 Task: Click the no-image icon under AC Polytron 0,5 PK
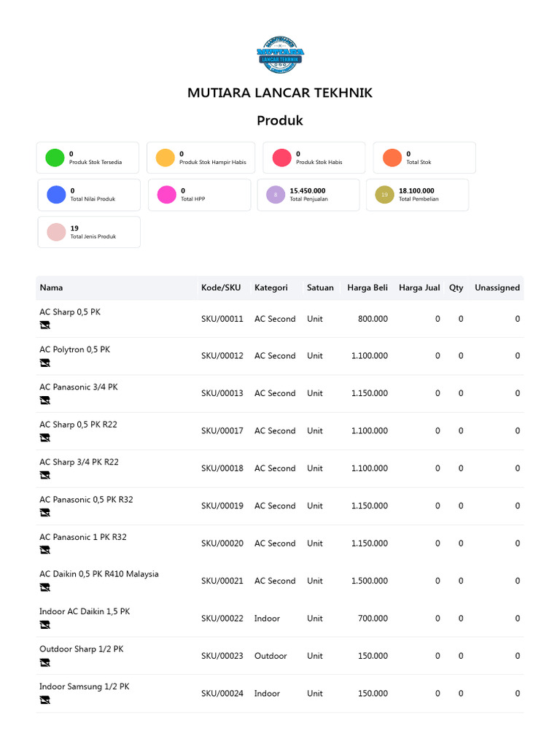(x=44, y=363)
